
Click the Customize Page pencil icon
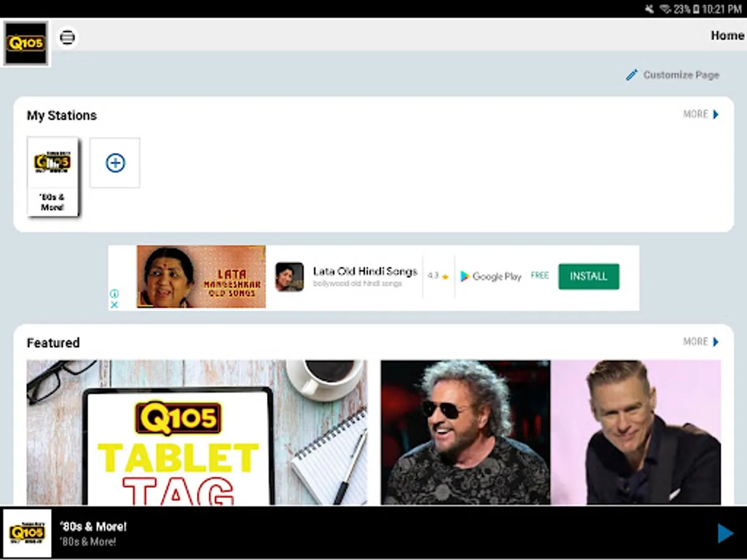pos(632,75)
